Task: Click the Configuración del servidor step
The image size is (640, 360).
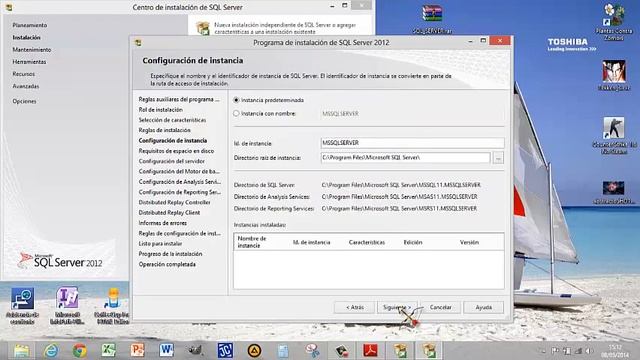Action: click(172, 161)
